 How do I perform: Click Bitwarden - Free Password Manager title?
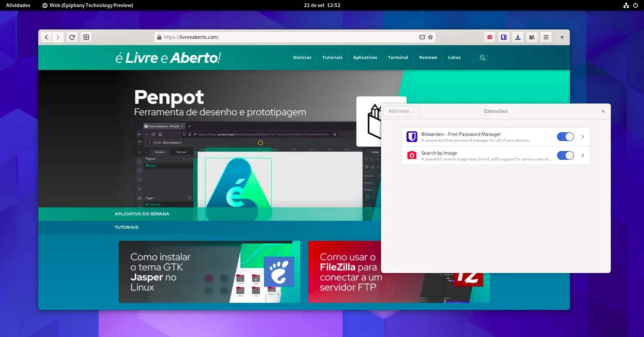click(x=461, y=134)
